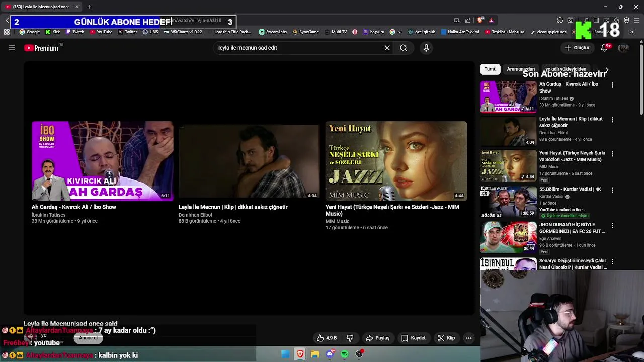Open Brave browser in taskbar
This screenshot has height=362, width=644.
300,354
